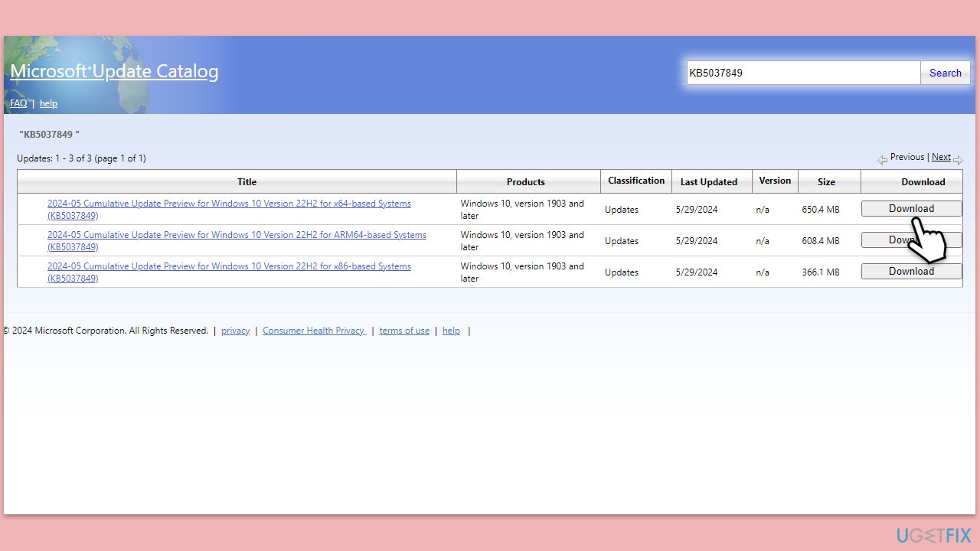This screenshot has height=551, width=980.
Task: Select the 5/29/2024 date in the ARM64 row
Action: pyautogui.click(x=697, y=241)
